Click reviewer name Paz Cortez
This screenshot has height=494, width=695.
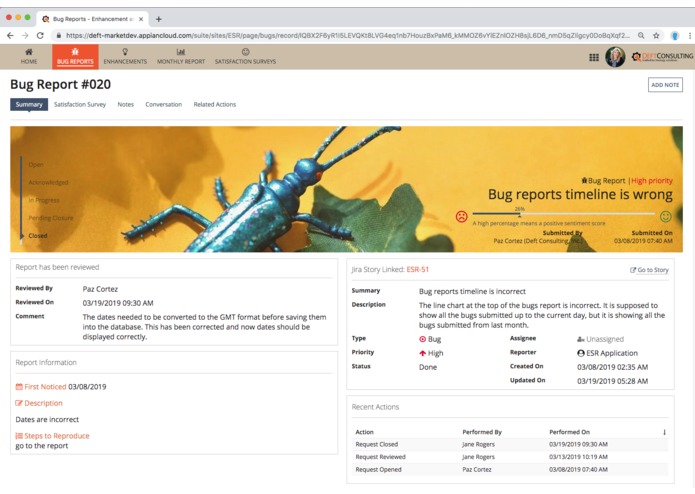tap(100, 289)
